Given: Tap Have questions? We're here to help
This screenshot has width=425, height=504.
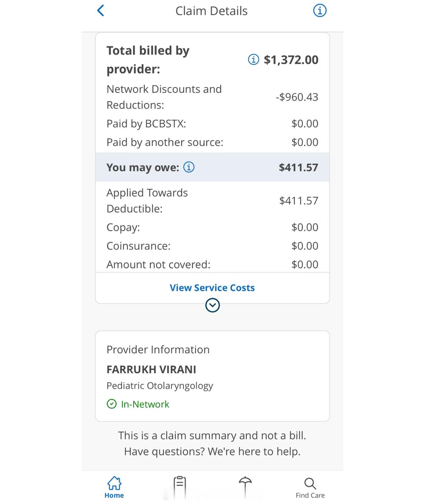Looking at the screenshot, I should (212, 451).
